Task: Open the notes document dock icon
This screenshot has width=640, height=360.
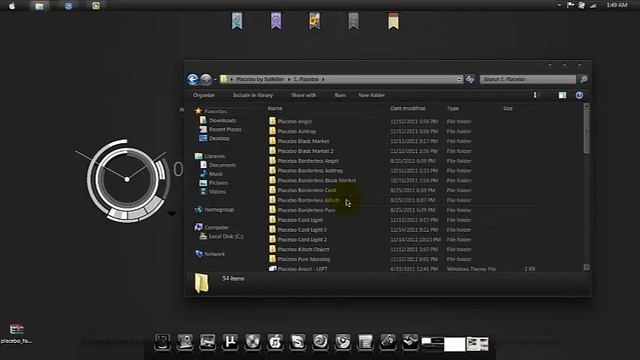Action: click(365, 341)
